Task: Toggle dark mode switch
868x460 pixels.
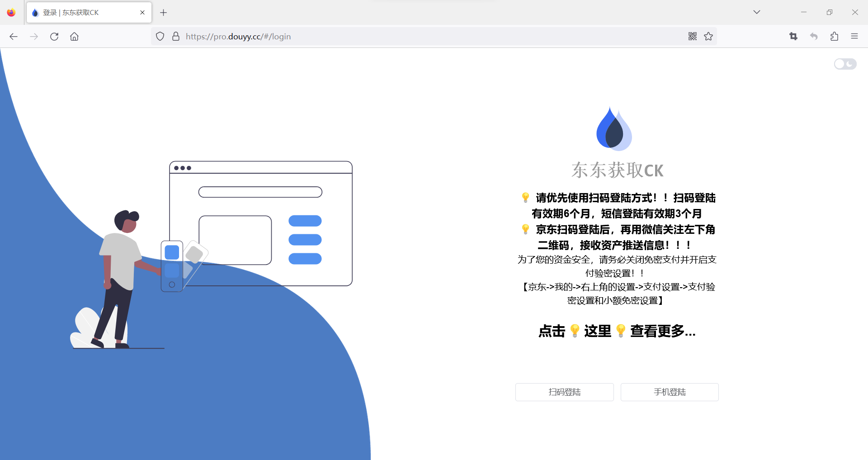Action: [x=845, y=64]
